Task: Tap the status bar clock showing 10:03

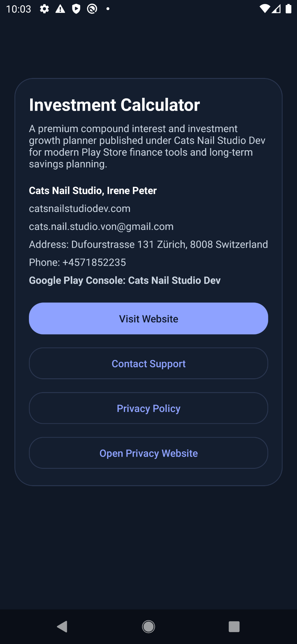Action: (x=19, y=9)
